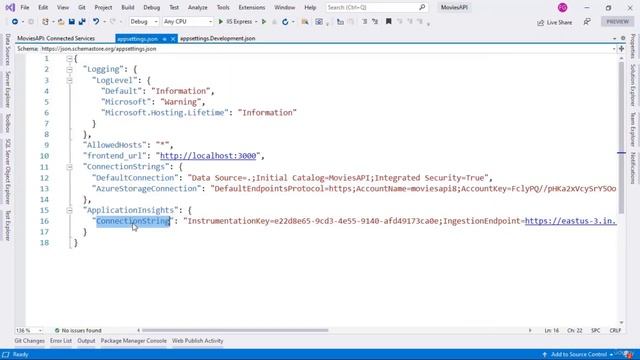The width and height of the screenshot is (640, 360).
Task: Open the Window menu
Action: [x=284, y=7]
